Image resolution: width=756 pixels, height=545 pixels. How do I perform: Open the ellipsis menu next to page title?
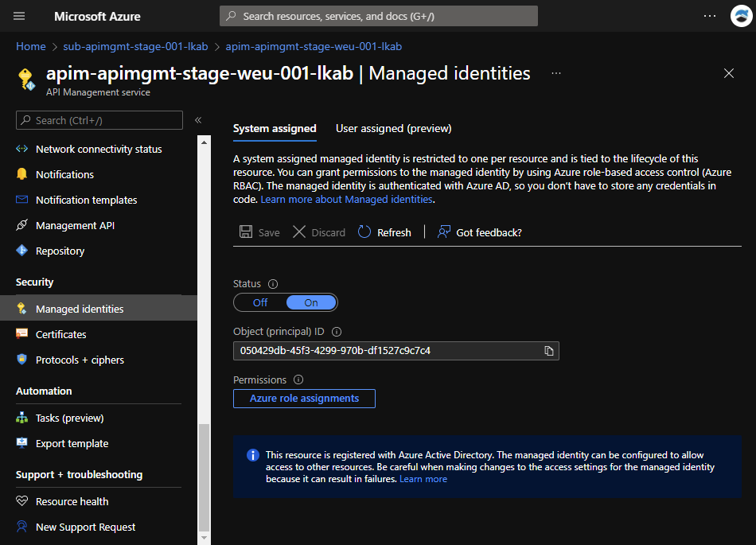tap(555, 73)
